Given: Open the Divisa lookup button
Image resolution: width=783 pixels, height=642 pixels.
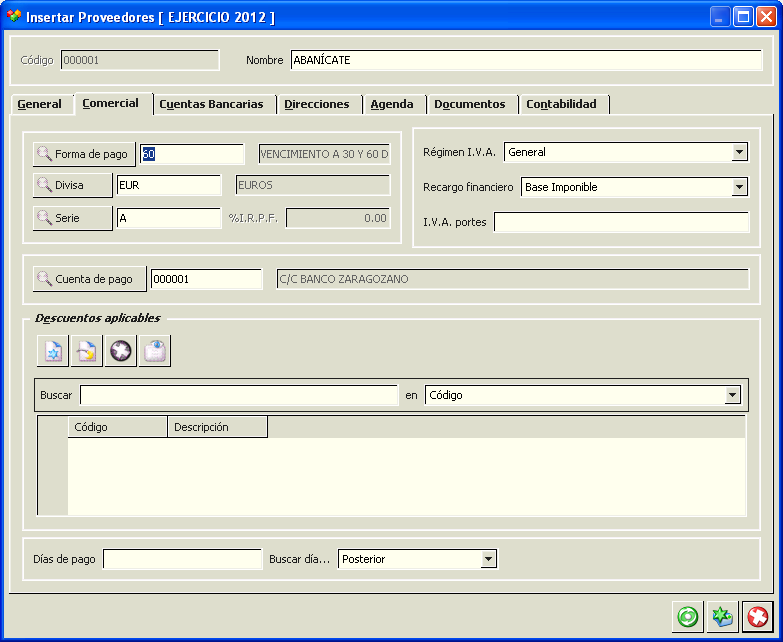Looking at the screenshot, I should (x=73, y=185).
